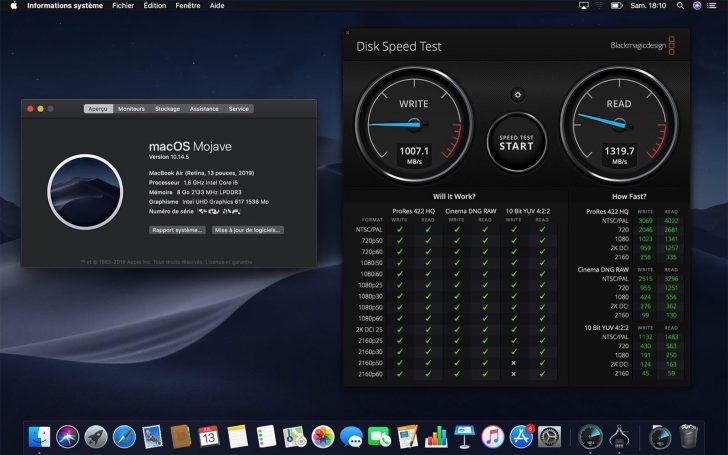This screenshot has width=728, height=455.
Task: Select the Aperçu tab
Action: point(98,109)
